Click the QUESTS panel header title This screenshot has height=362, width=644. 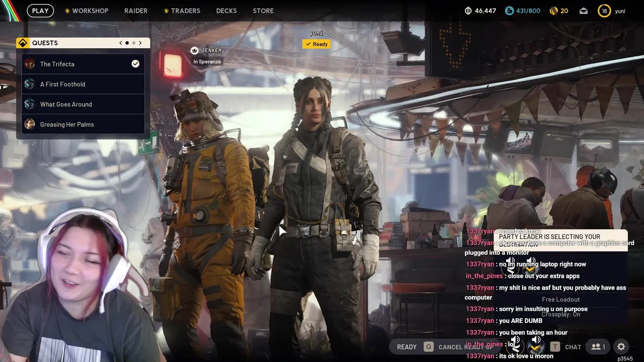(45, 43)
